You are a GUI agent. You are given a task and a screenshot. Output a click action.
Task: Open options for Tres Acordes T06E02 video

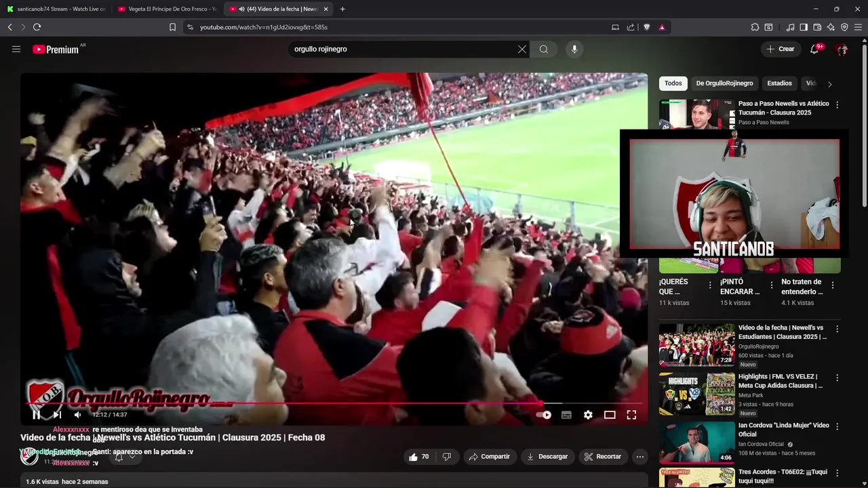[x=837, y=473]
